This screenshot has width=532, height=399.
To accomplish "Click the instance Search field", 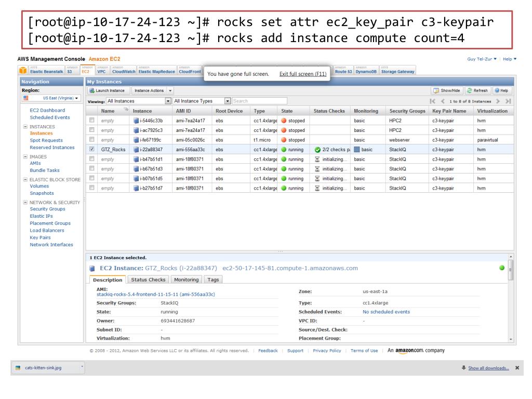I will click(259, 101).
